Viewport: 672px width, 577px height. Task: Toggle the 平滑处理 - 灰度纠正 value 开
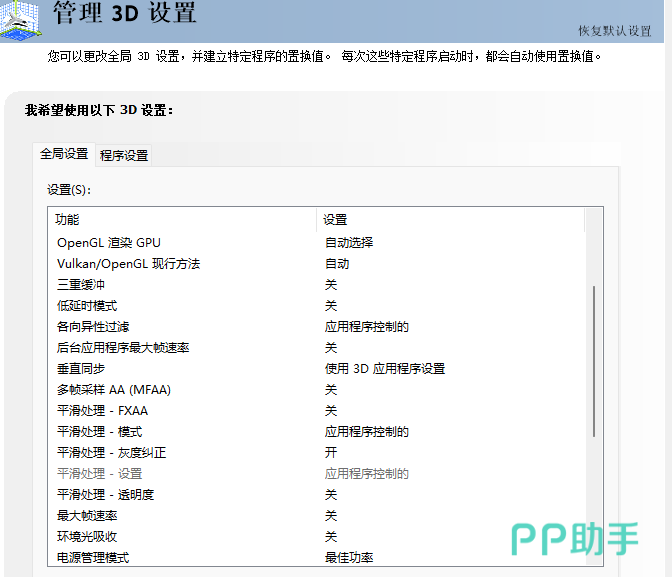pyautogui.click(x=331, y=453)
